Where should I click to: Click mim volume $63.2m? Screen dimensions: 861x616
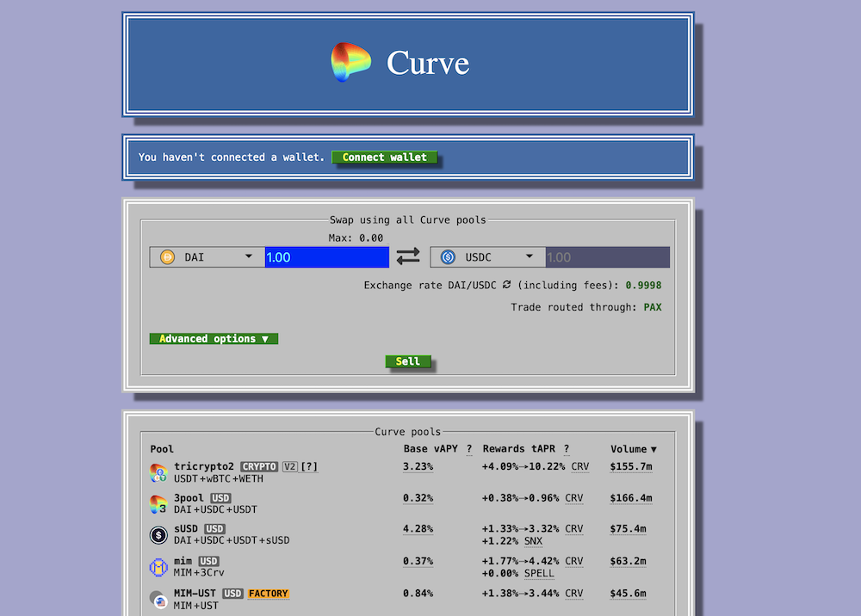click(628, 561)
